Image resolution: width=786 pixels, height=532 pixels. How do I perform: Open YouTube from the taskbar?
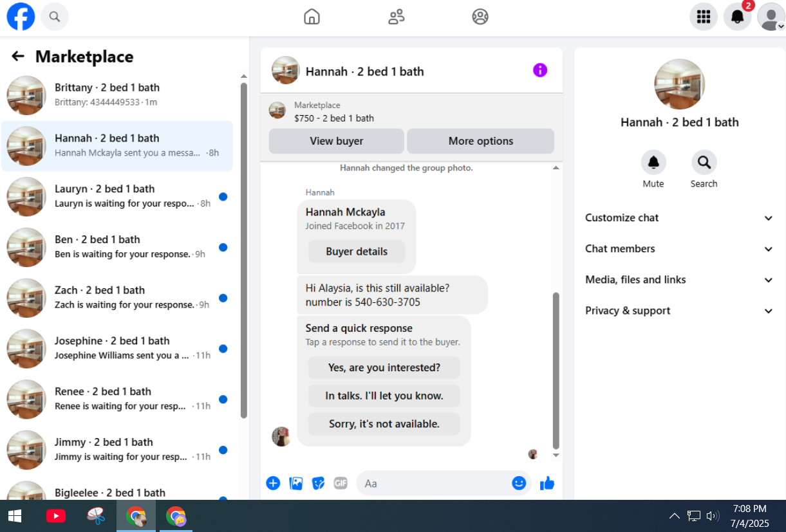click(x=56, y=516)
